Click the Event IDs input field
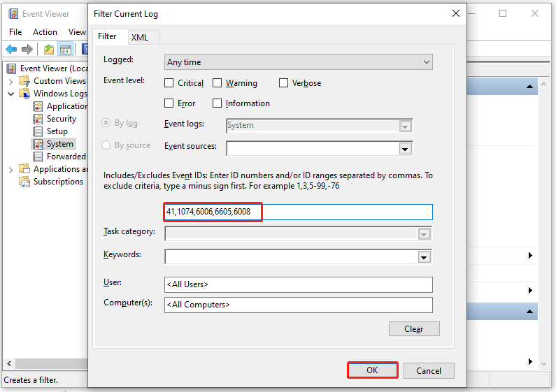This screenshot has height=392, width=556. pyautogui.click(x=298, y=212)
